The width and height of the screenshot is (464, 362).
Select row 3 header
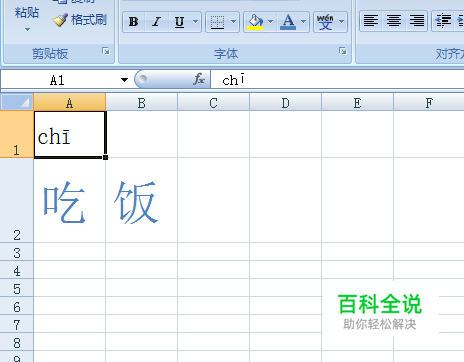[17, 252]
